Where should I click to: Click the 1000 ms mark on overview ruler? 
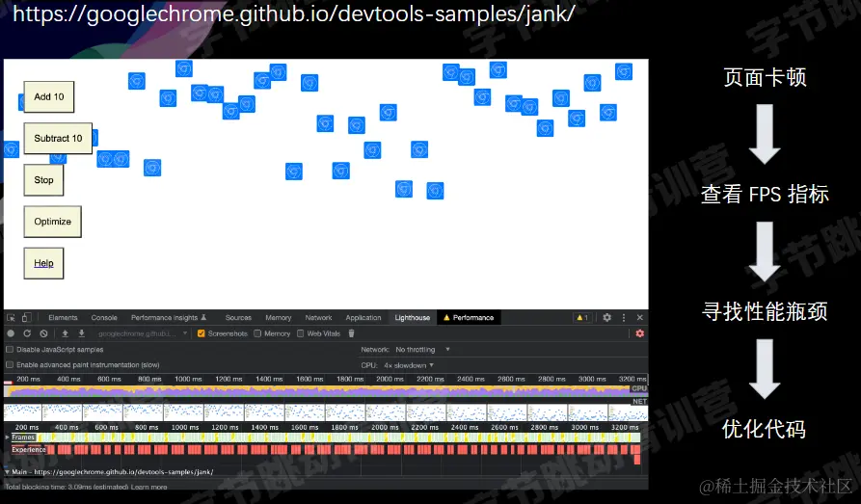point(188,379)
